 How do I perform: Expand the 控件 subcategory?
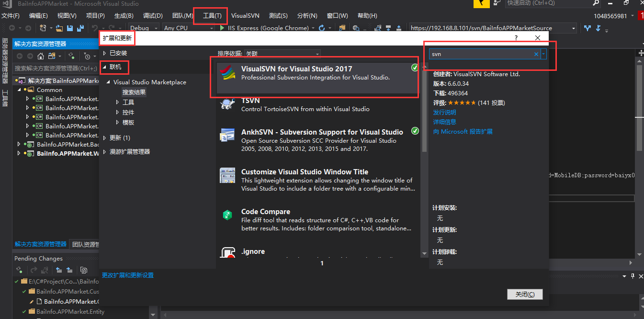[118, 113]
